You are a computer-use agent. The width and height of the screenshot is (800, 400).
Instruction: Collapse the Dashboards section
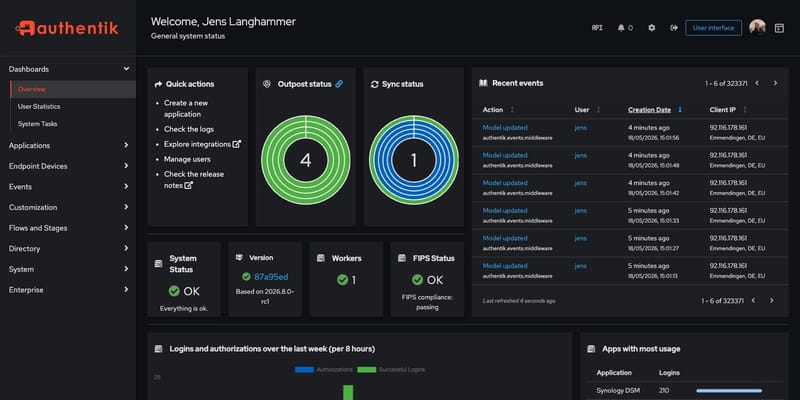[68, 69]
